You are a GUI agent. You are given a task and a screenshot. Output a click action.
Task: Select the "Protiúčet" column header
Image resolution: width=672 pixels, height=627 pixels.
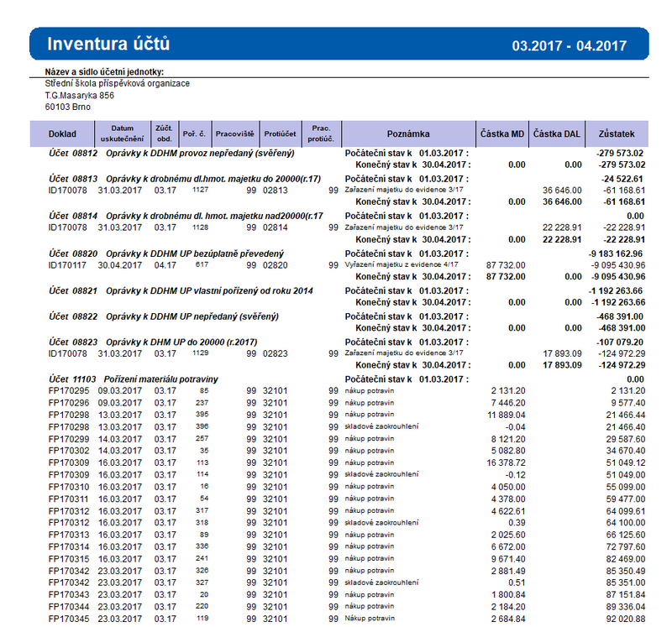[x=280, y=134]
